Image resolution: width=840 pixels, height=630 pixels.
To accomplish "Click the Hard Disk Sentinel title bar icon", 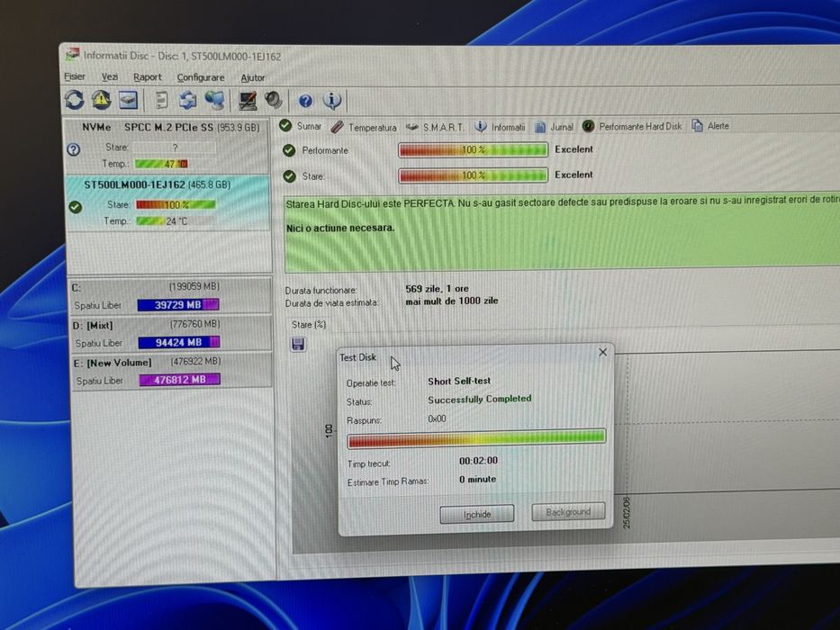I will tap(72, 55).
